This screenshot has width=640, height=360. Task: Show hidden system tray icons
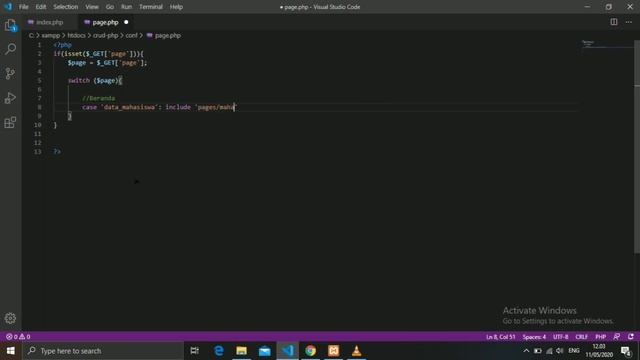pos(526,351)
